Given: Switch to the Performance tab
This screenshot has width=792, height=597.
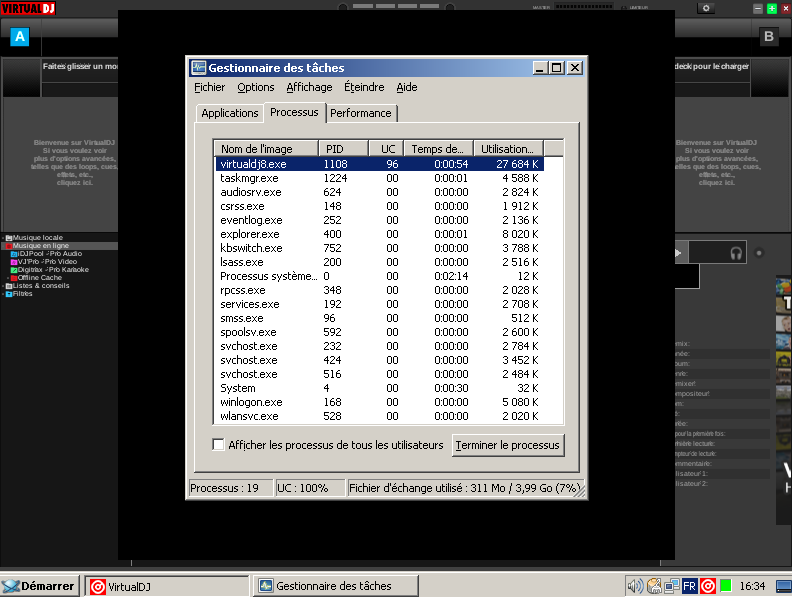Looking at the screenshot, I should [x=360, y=113].
